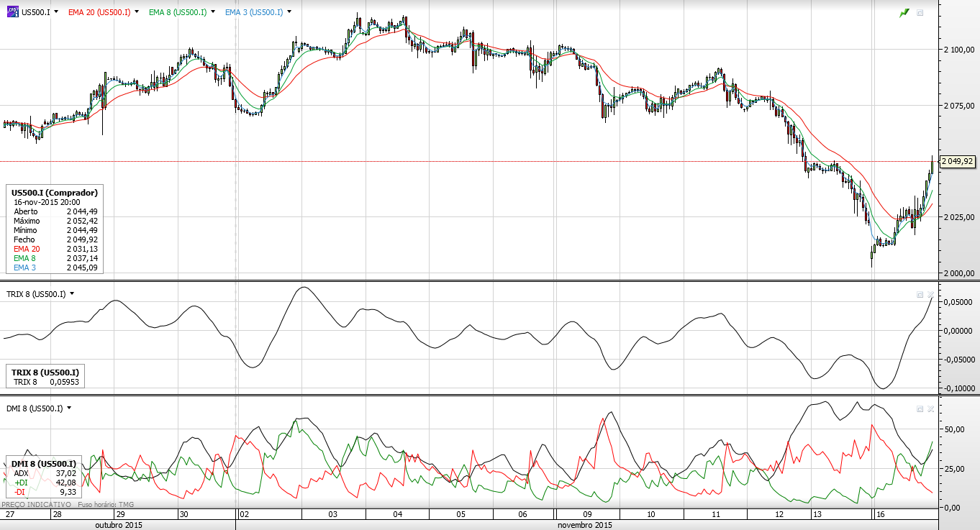The width and height of the screenshot is (980, 530).
Task: Click the 0,00000 TRIX axis label
Action: click(959, 331)
